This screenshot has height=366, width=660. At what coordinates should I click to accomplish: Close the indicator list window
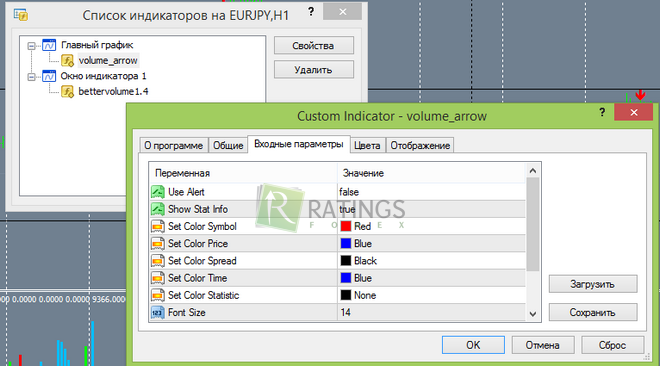pos(343,12)
